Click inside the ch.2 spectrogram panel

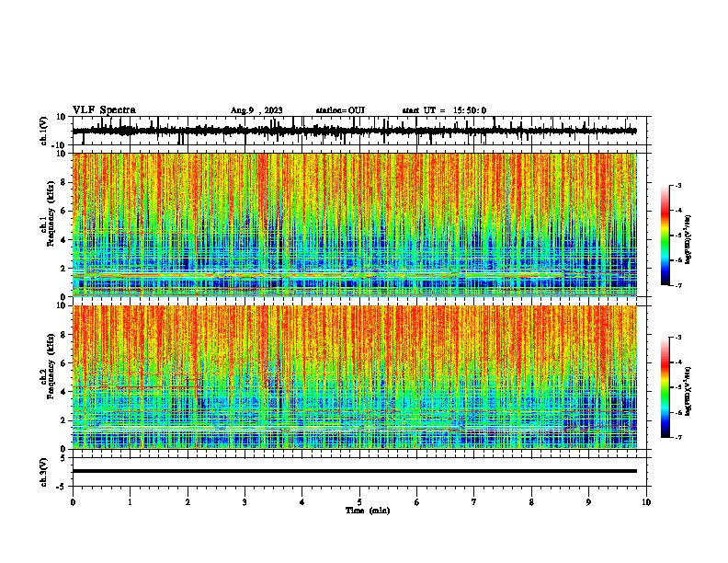pos(354,377)
